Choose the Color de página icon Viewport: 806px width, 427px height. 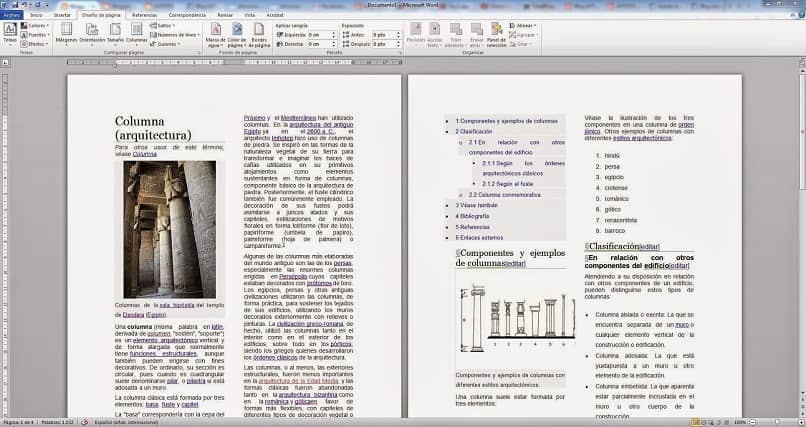[237, 35]
